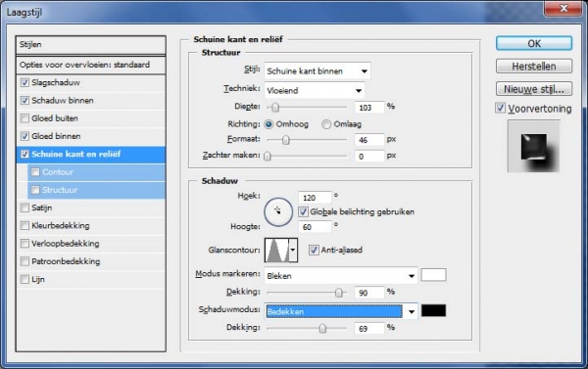Click the Diepte slider handle

coord(275,108)
